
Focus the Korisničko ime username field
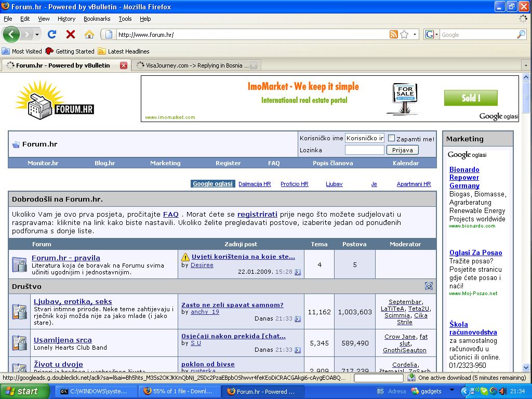pos(365,138)
